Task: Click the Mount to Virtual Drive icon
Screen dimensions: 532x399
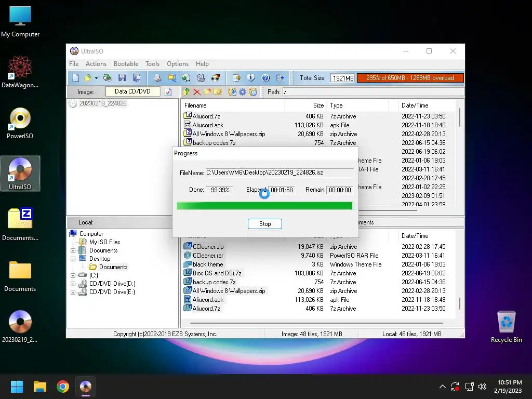Action: click(x=201, y=78)
